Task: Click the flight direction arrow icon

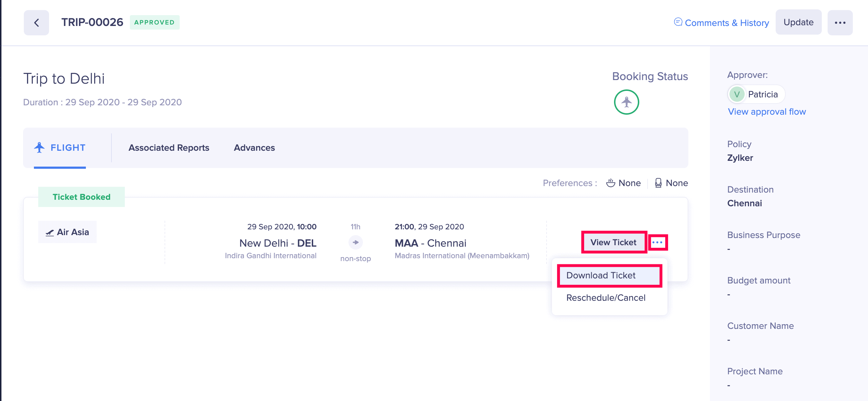Action: pyautogui.click(x=355, y=242)
